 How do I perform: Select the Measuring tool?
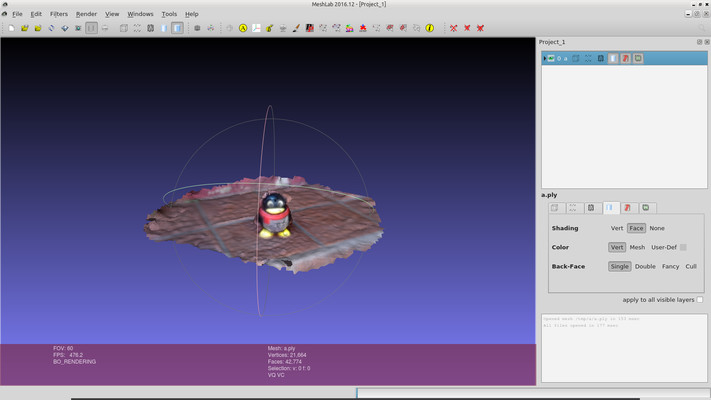click(x=269, y=28)
